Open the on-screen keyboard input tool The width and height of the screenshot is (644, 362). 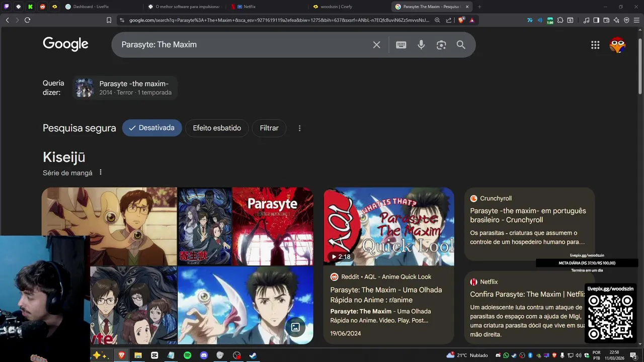(401, 45)
